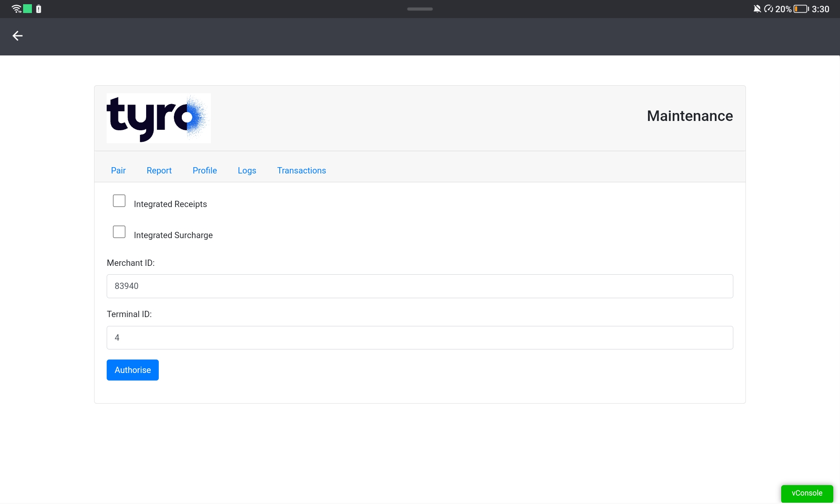Screen dimensions: 840x504
Task: Enable the Integrated Surcharge checkbox
Action: coord(119,232)
